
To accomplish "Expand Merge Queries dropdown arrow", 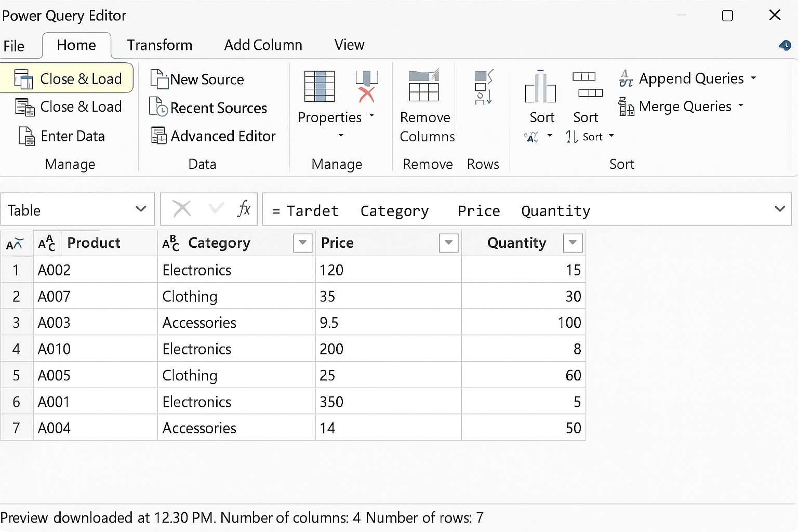I will coord(741,105).
